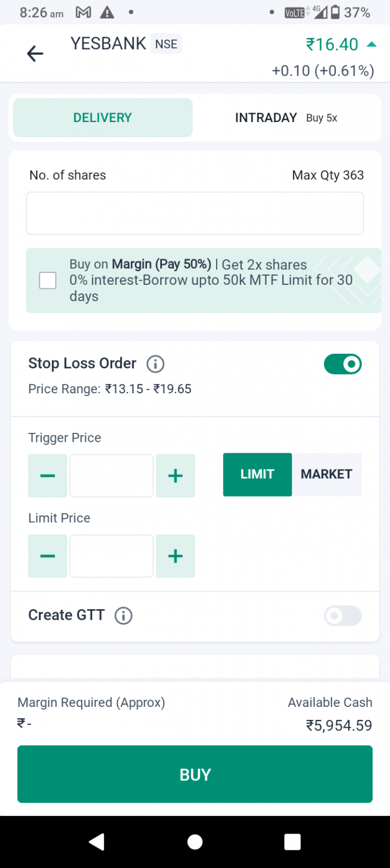Keep LIMIT order type selected

tap(257, 475)
